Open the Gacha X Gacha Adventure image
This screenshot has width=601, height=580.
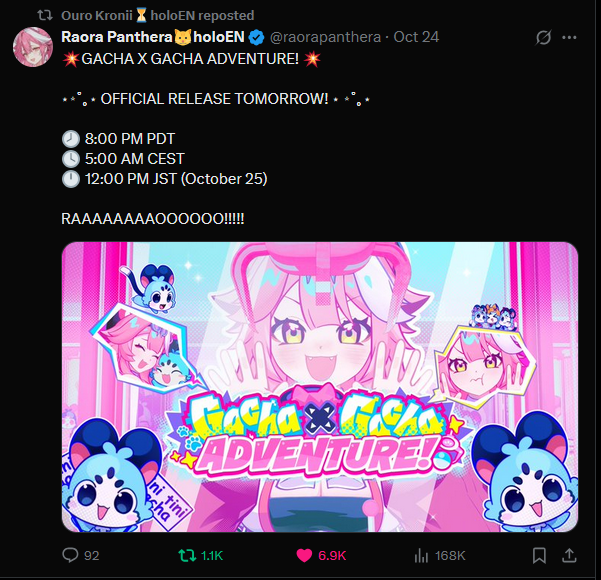320,387
